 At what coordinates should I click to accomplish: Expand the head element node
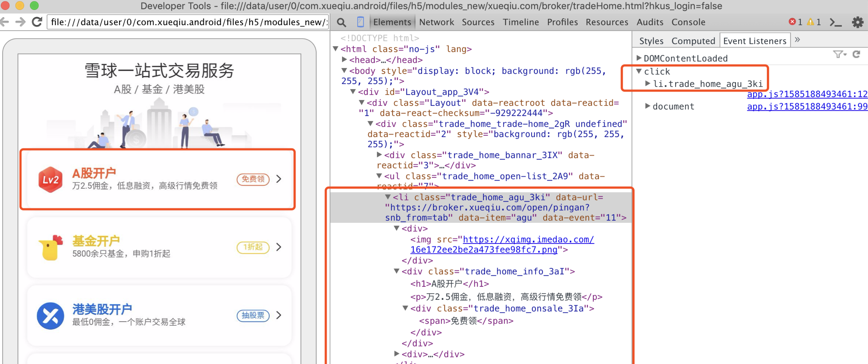pyautogui.click(x=344, y=60)
